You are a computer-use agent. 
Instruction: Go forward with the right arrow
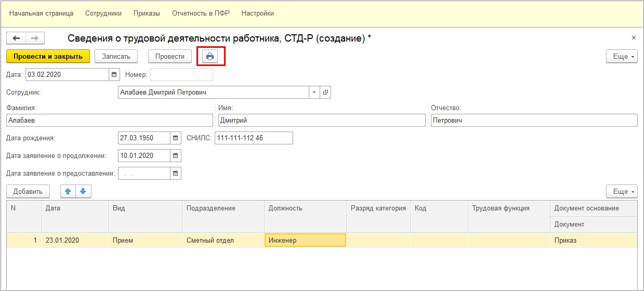point(35,38)
